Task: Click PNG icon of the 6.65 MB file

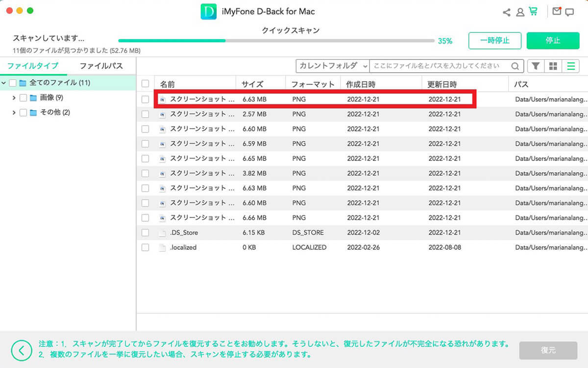Action: tap(163, 158)
